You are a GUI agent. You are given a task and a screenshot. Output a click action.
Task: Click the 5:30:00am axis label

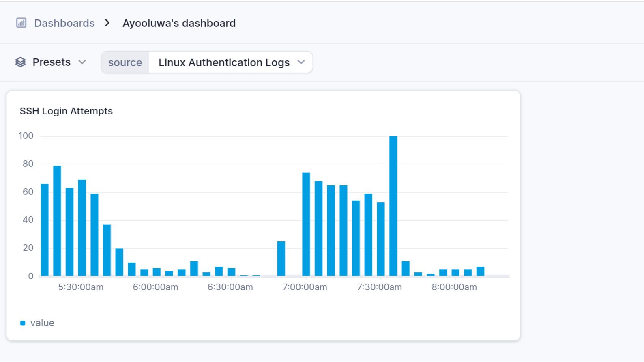coord(81,287)
